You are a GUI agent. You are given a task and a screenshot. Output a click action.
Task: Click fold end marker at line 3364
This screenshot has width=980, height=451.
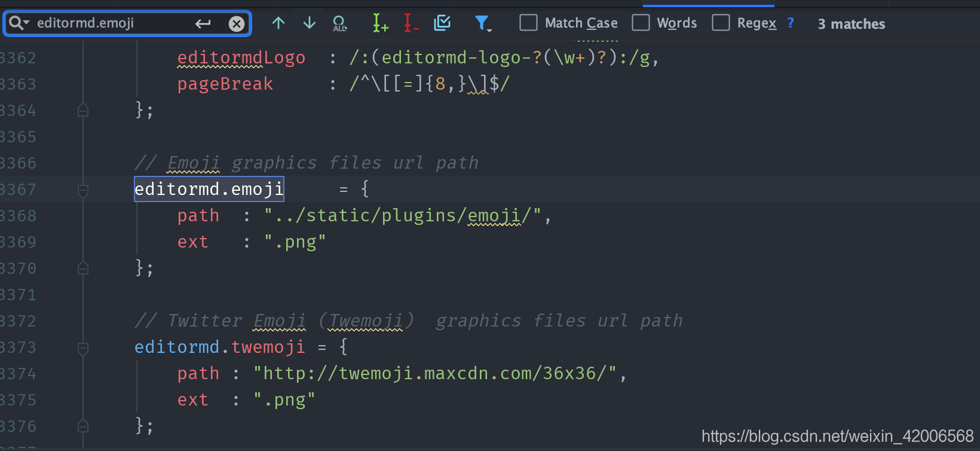[x=83, y=110]
